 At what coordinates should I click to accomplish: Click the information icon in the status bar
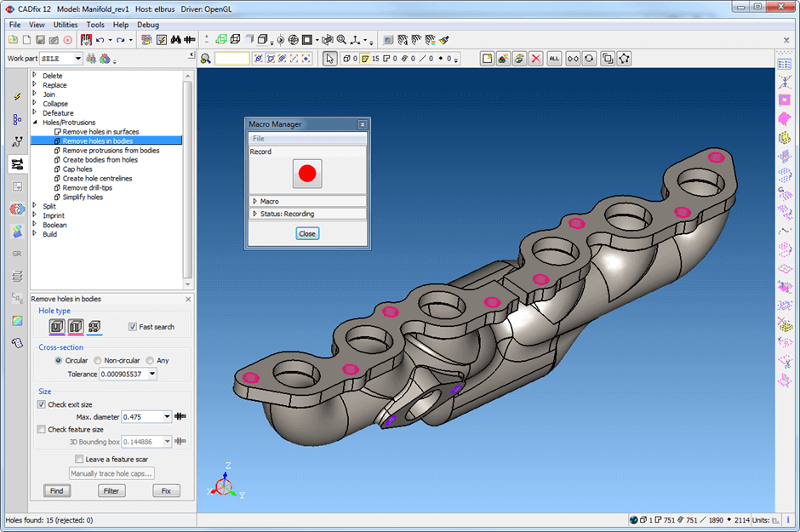coord(788,520)
